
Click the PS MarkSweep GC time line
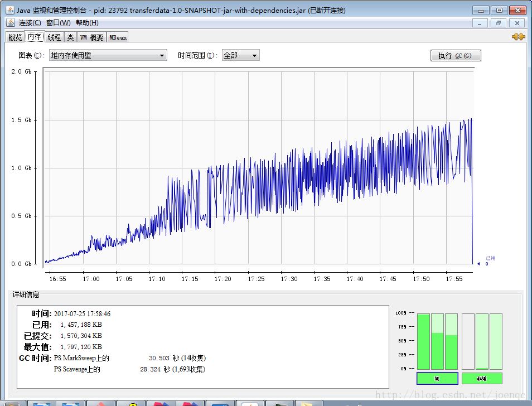coord(129,358)
